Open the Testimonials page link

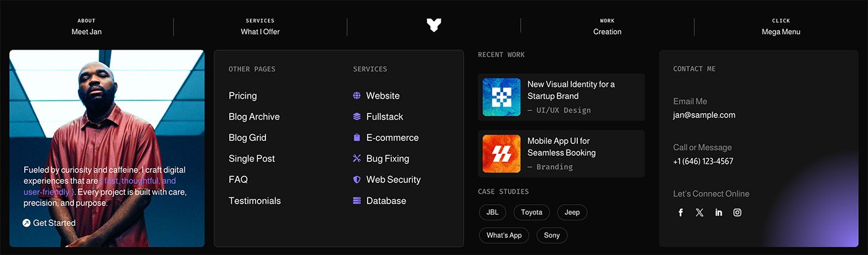click(254, 200)
